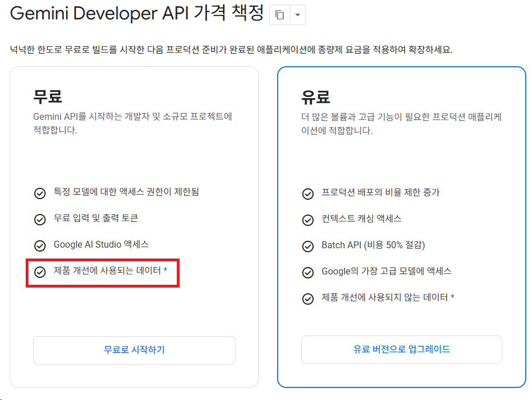
Task: Click check icon beside 사용되지 않는 데이터
Action: 308,299
